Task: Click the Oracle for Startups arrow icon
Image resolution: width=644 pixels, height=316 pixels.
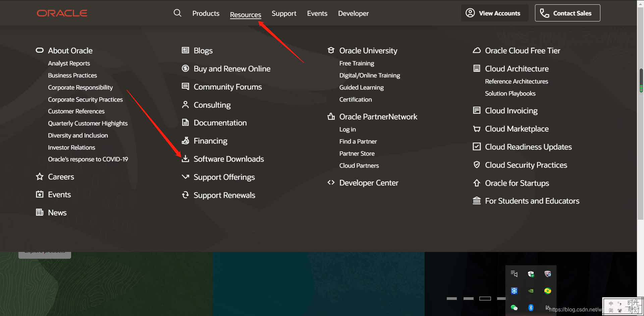Action: point(477,183)
